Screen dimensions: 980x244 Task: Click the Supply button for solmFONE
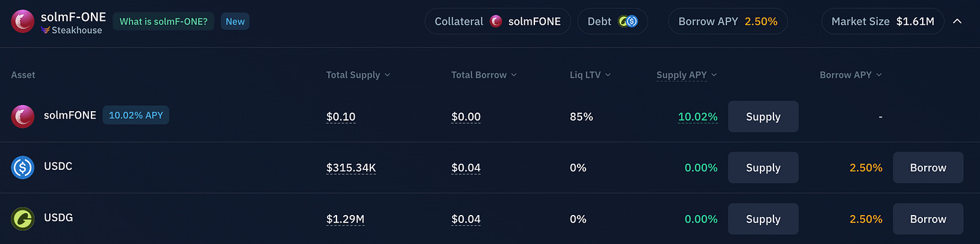pyautogui.click(x=763, y=117)
